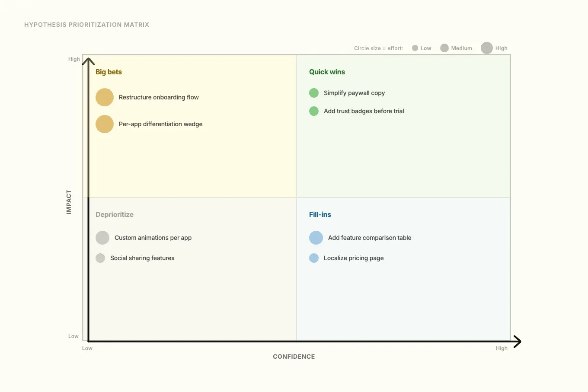
Task: Select the Restructure onboarding flow circle
Action: click(104, 97)
